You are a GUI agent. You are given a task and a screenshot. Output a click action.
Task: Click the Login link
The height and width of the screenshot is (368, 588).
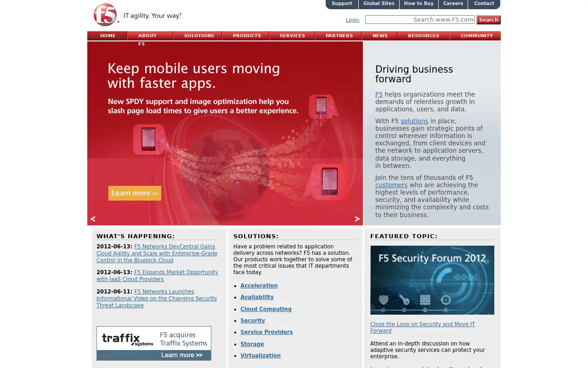pos(352,20)
